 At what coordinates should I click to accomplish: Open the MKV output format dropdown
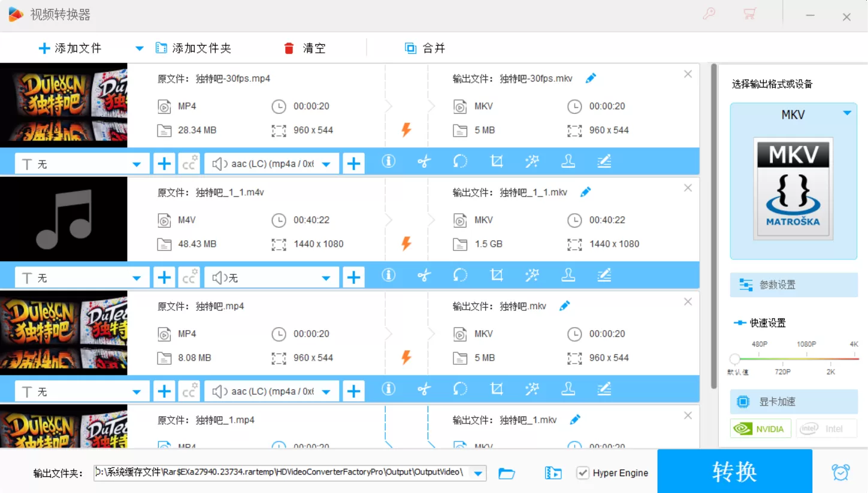(x=847, y=113)
